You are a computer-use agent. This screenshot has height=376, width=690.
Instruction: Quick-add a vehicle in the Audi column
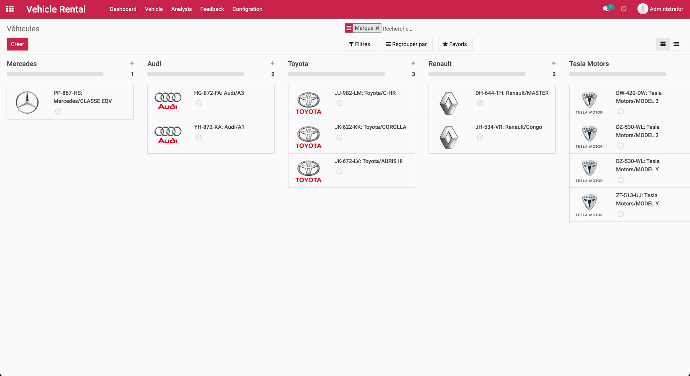(272, 63)
